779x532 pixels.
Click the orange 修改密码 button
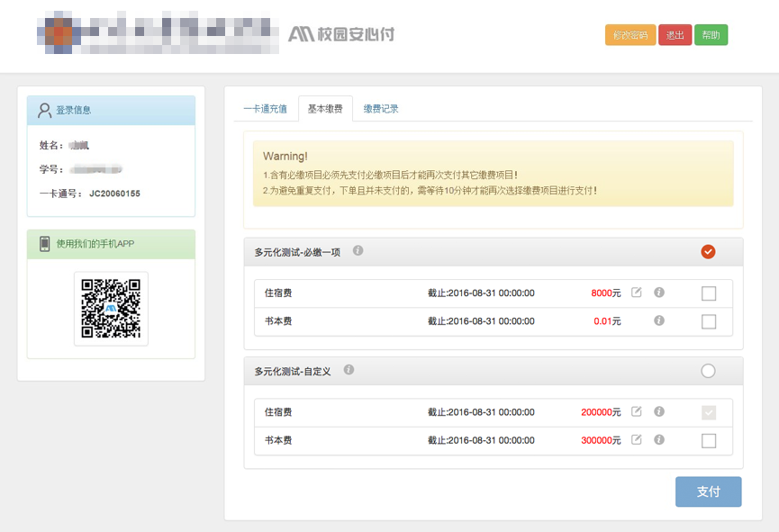[x=630, y=35]
